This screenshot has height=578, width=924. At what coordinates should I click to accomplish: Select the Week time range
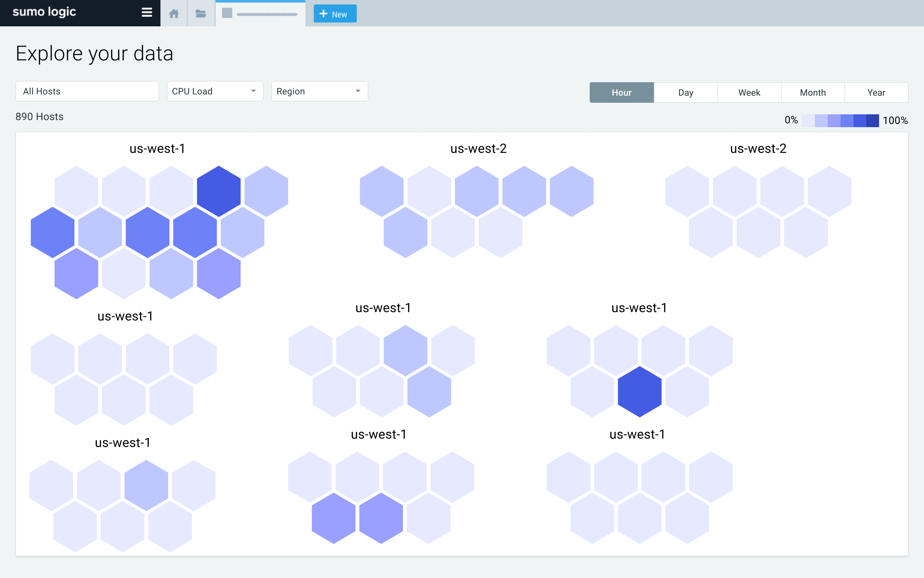click(x=749, y=92)
